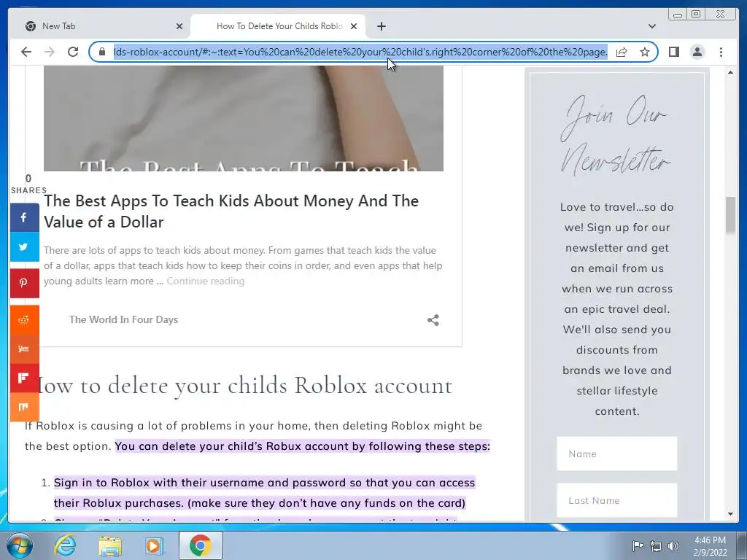This screenshot has height=560, width=747.
Task: Click scrollbar up arrow
Action: 730,72
